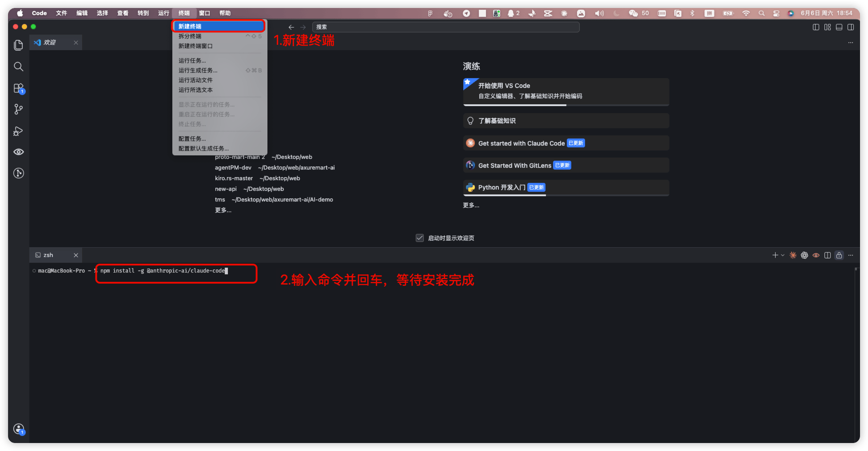Toggle primary side bar visibility in title bar
Screen dimensions: 868x451
click(x=816, y=27)
